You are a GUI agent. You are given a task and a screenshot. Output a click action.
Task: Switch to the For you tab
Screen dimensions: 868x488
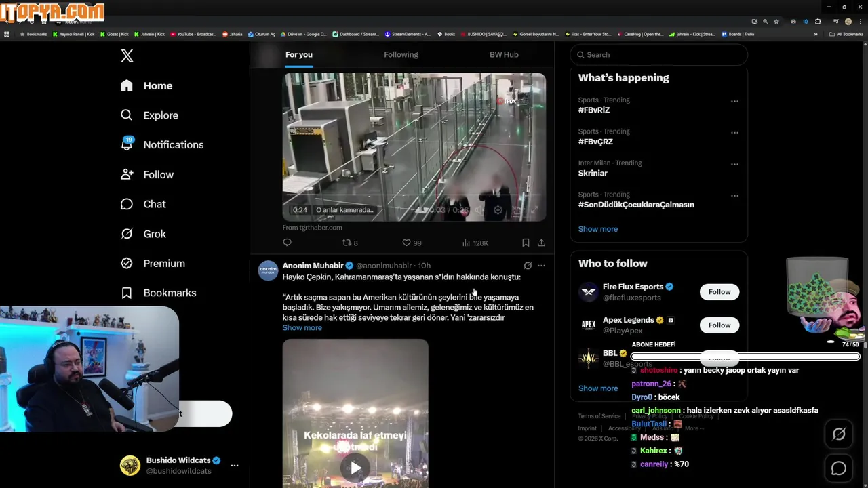pos(299,54)
